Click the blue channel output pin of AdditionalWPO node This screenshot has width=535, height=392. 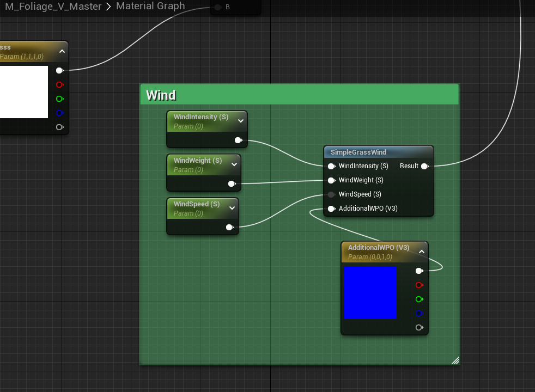pos(419,313)
